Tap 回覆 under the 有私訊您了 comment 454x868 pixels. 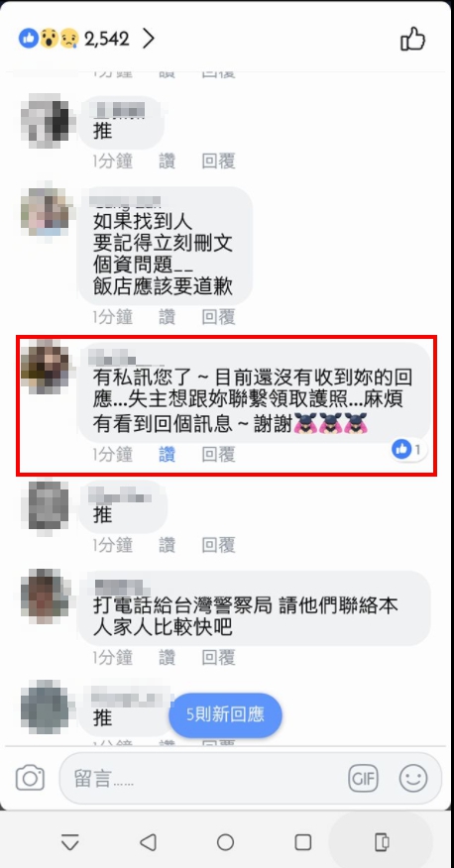[219, 455]
